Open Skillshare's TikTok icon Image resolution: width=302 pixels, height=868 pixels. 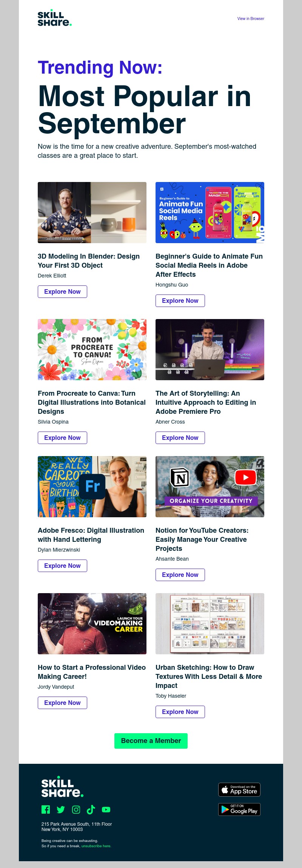coord(91,809)
